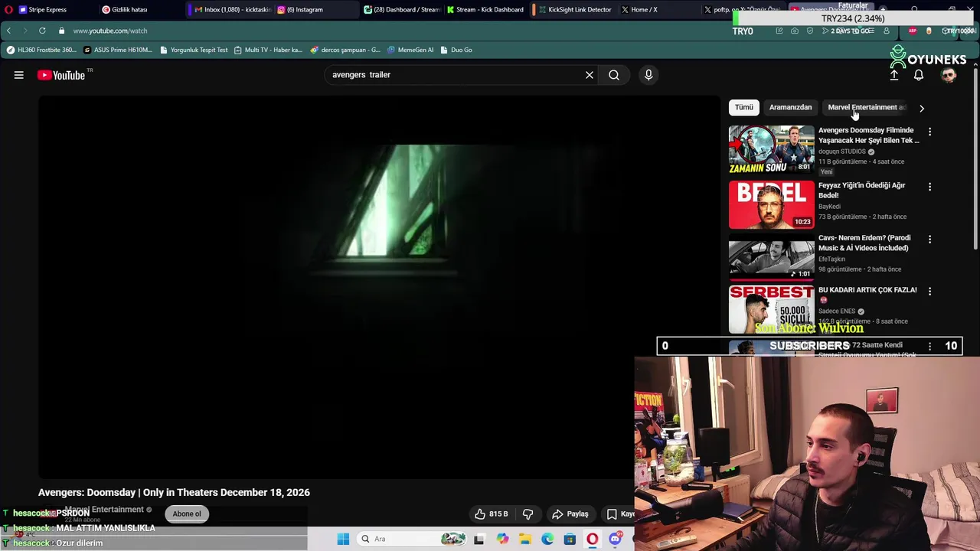Switch to the Home / X tab
Image resolution: width=980 pixels, height=551 pixels.
643,9
